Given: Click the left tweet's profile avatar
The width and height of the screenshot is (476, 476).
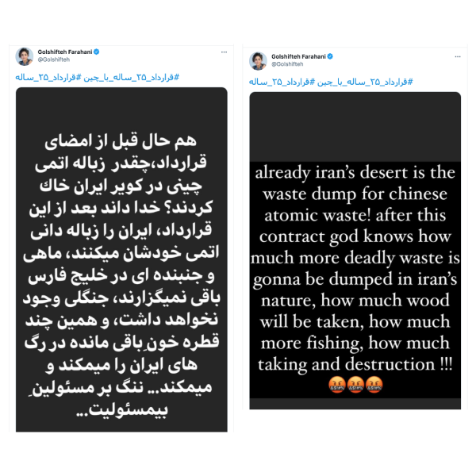Looking at the screenshot, I should pyautogui.click(x=25, y=56).
